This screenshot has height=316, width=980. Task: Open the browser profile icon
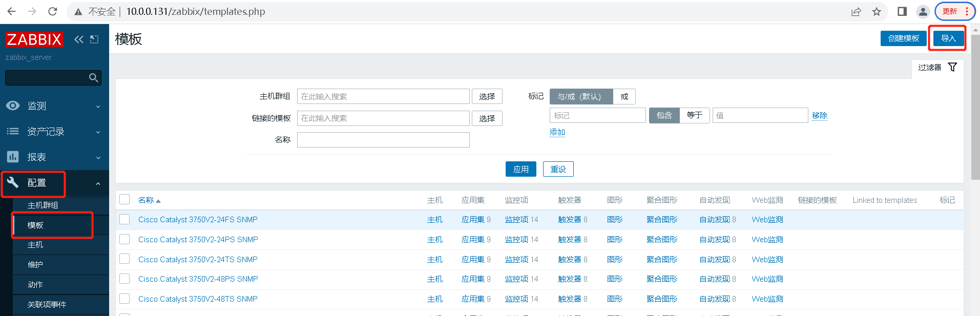coord(923,11)
